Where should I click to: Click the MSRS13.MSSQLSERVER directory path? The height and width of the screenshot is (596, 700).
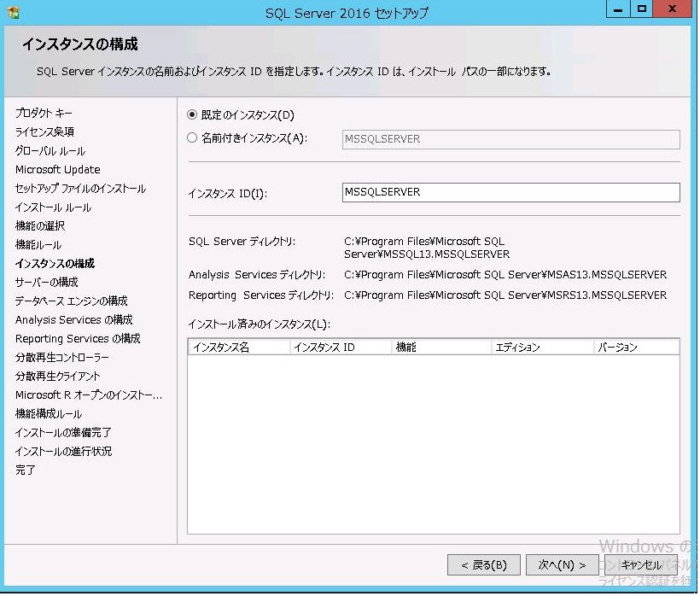pyautogui.click(x=505, y=295)
